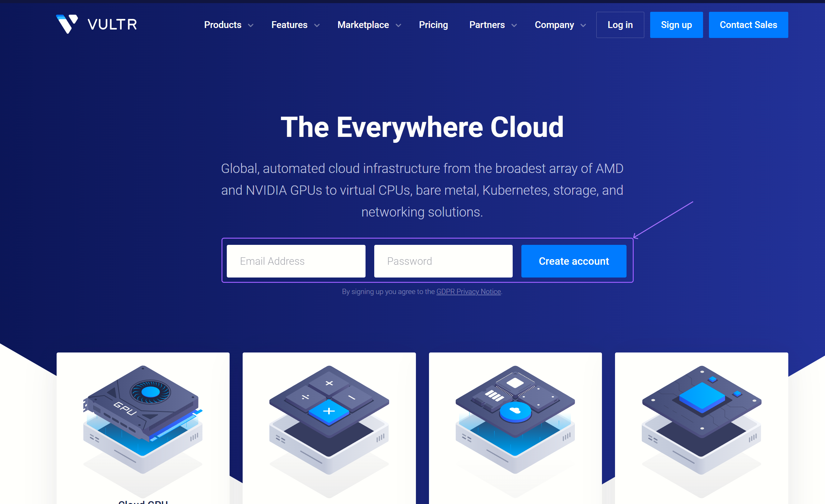Screen dimensions: 825x504
Task: Click the Create account button
Action: 574,261
